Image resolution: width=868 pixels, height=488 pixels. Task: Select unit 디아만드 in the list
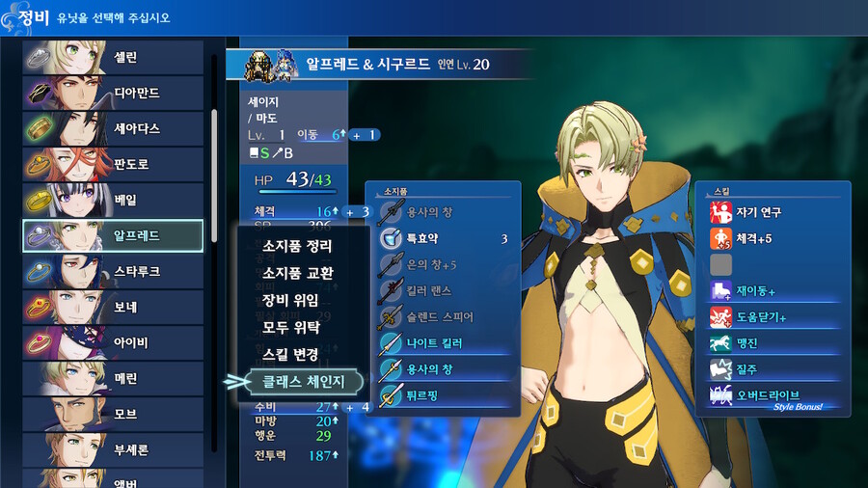coord(113,93)
